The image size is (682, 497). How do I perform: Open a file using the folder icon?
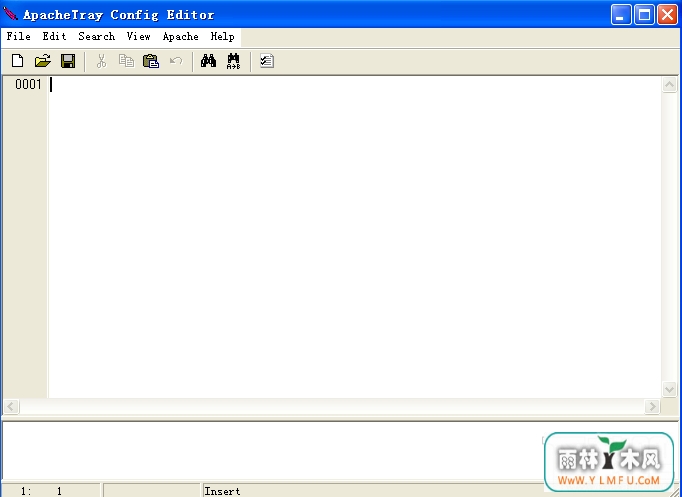click(x=43, y=61)
